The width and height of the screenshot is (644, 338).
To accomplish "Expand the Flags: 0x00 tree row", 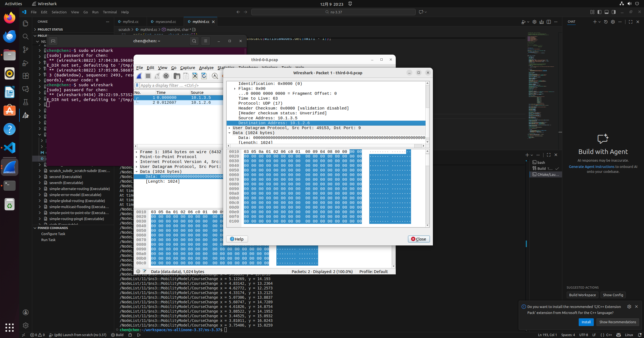I will [235, 89].
